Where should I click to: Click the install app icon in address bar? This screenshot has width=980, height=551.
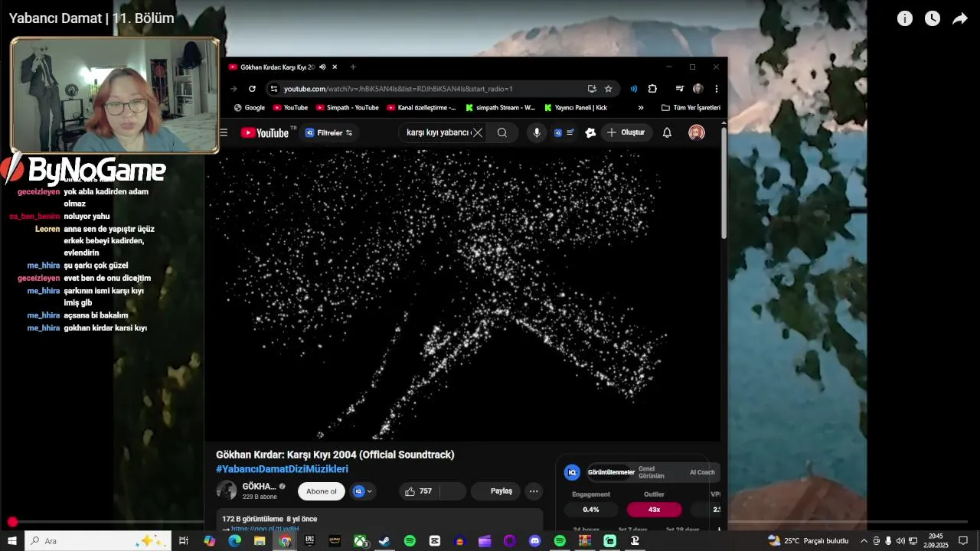(x=591, y=89)
